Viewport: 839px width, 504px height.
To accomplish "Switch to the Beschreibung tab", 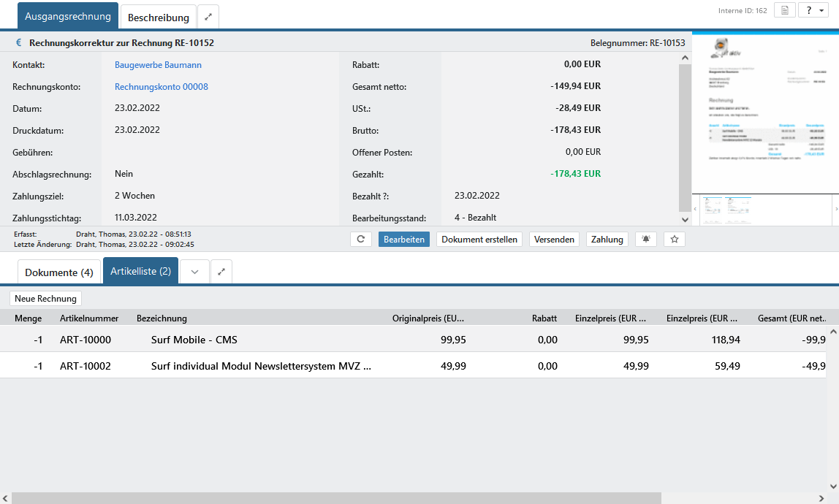I will click(x=159, y=17).
